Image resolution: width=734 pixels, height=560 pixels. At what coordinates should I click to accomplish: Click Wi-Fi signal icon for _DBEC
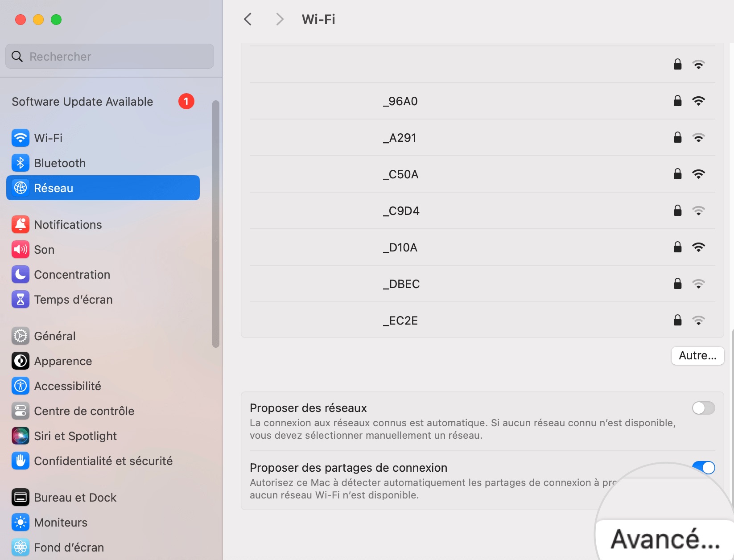698,284
